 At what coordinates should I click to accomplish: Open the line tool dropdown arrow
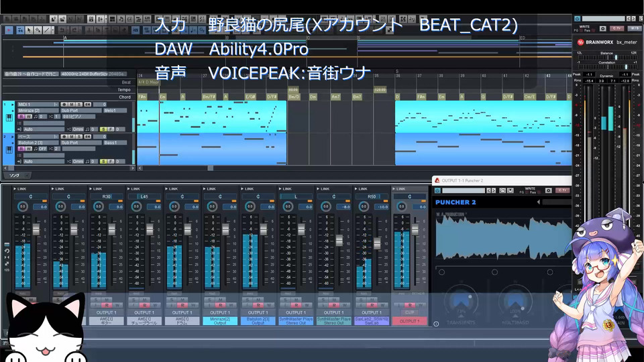(x=53, y=30)
